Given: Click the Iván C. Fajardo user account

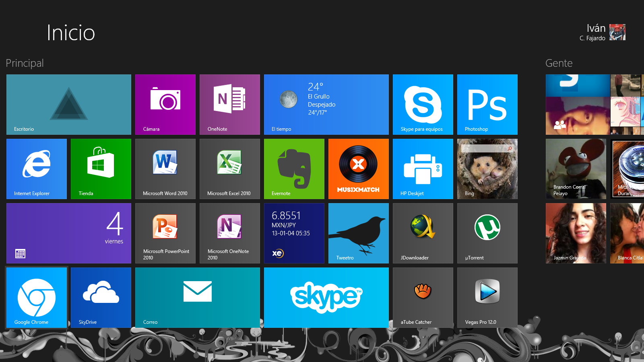Looking at the screenshot, I should point(603,32).
